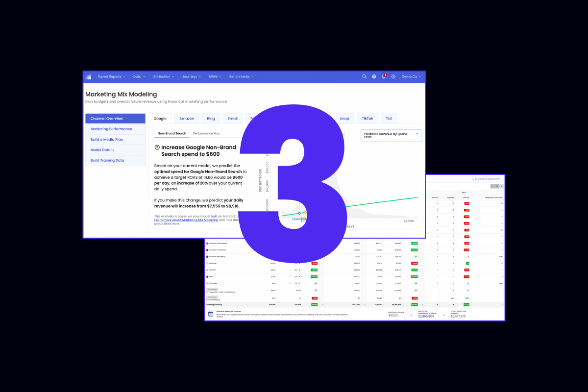Click the help question mark icon

point(374,76)
